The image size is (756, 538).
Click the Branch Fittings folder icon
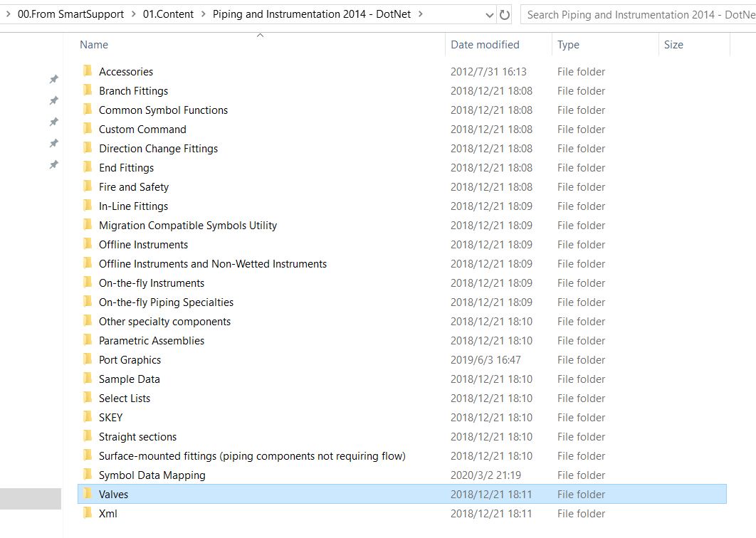88,90
